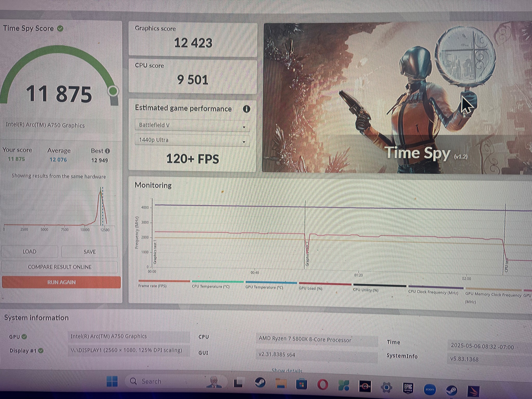
Task: Click the Average score 12 076
Action: pos(58,160)
